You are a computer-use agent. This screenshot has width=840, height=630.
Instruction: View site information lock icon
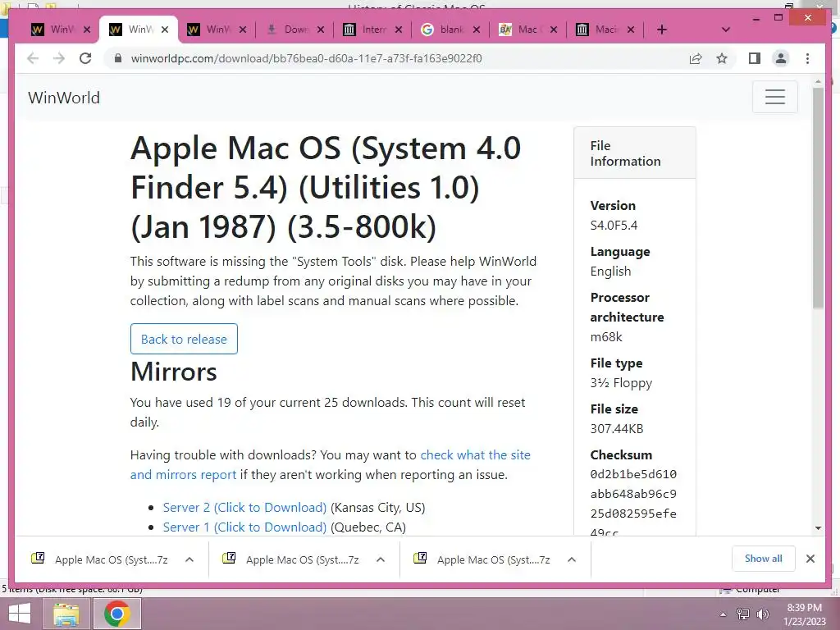click(x=118, y=58)
